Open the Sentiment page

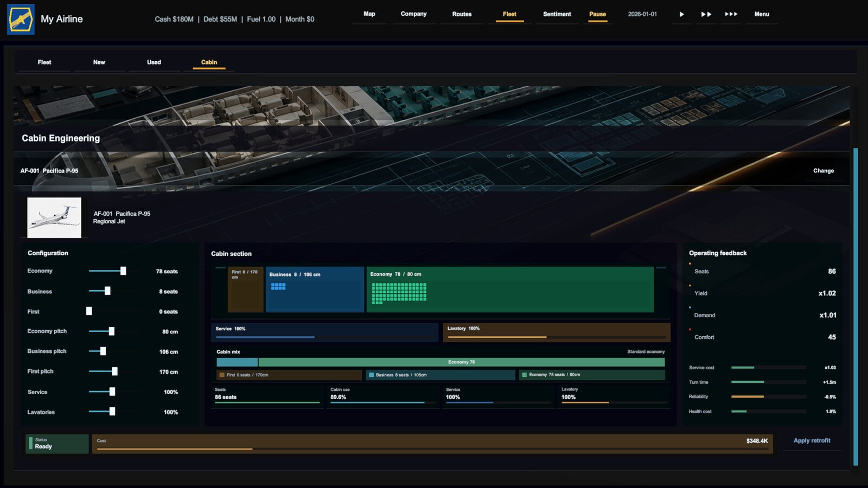[557, 14]
